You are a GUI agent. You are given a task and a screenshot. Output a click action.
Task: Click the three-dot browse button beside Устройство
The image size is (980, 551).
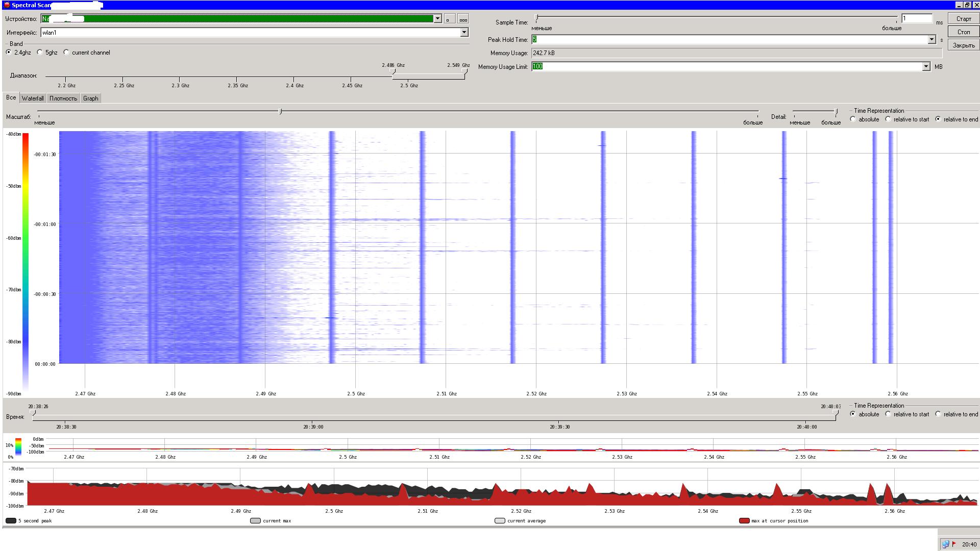pos(463,19)
